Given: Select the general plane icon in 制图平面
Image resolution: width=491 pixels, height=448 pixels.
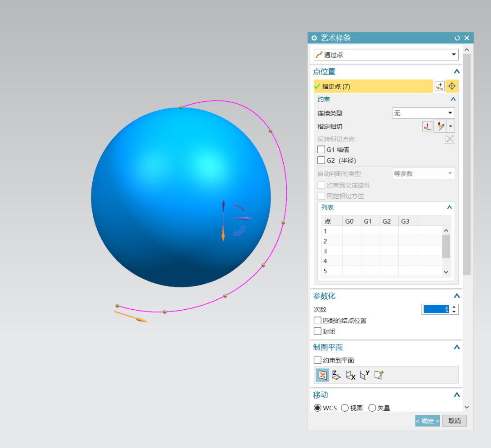Looking at the screenshot, I should pyautogui.click(x=379, y=375).
